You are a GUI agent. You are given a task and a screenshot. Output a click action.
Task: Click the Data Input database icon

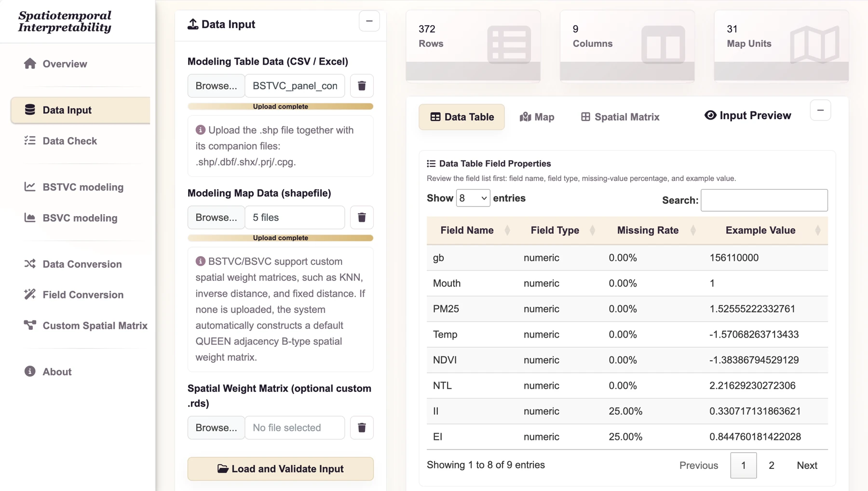(x=30, y=110)
